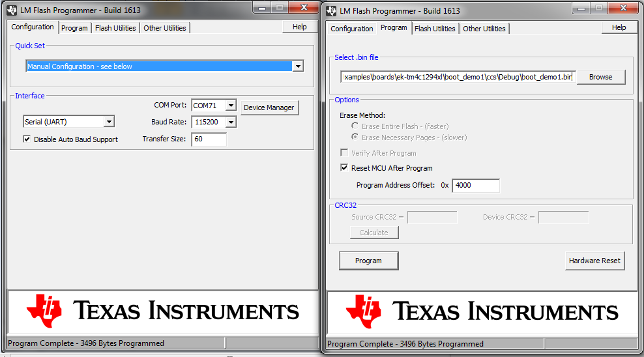Switch to Configuration tab in right window

click(x=352, y=29)
